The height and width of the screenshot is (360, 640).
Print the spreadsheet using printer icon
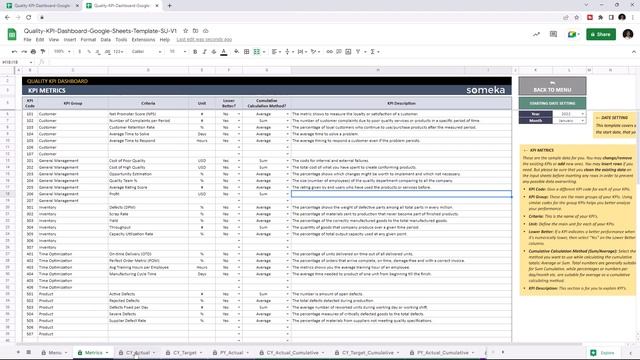pyautogui.click(x=33, y=52)
